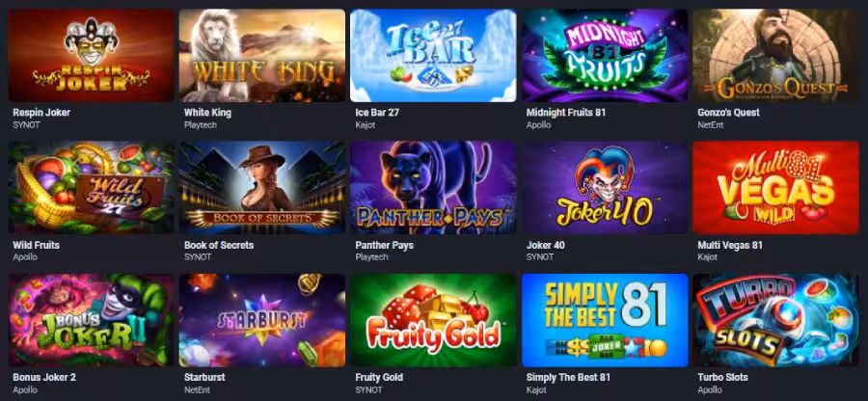The image size is (868, 401).
Task: Select the Book of Secrets game tile
Action: click(x=261, y=188)
